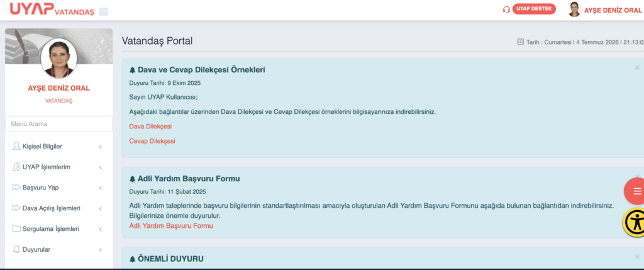Click bell icon of ÖNEMLİ DUYURU announcement
The height and width of the screenshot is (270, 644).
pyautogui.click(x=132, y=259)
